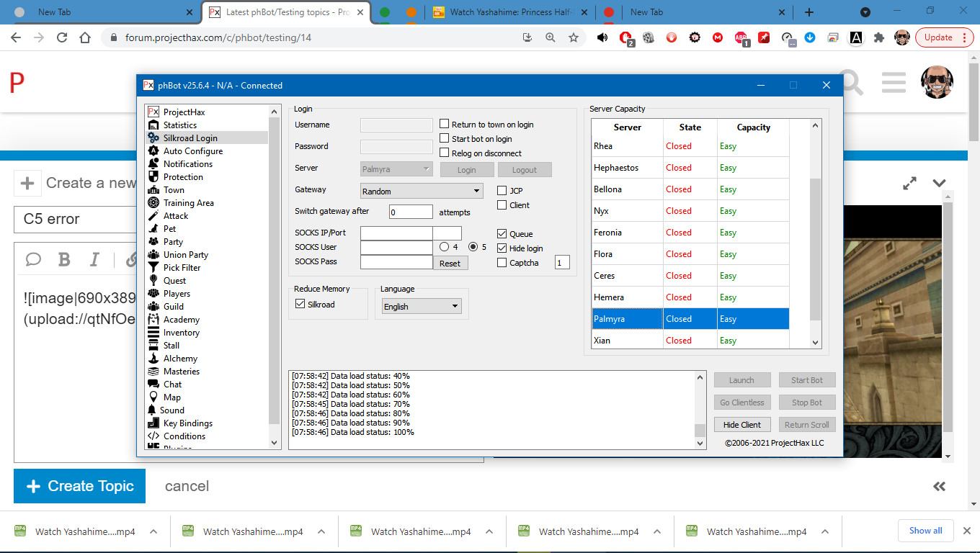The height and width of the screenshot is (553, 980).
Task: Reload the page using the refresh icon
Action: [62, 37]
